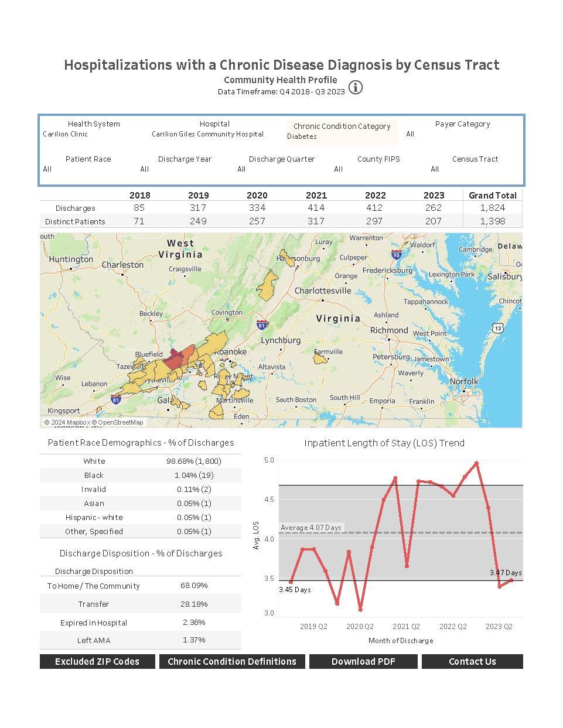Click the US 13 route shield on map

[497, 328]
